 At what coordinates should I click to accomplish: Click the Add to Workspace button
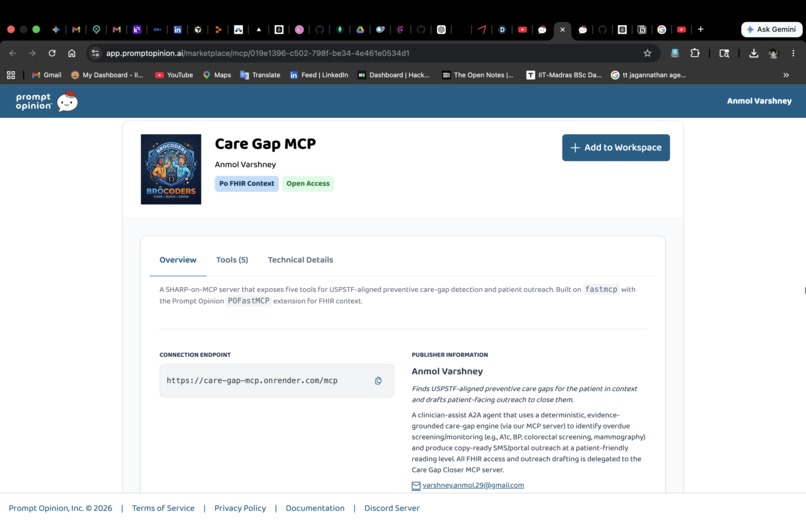tap(616, 148)
